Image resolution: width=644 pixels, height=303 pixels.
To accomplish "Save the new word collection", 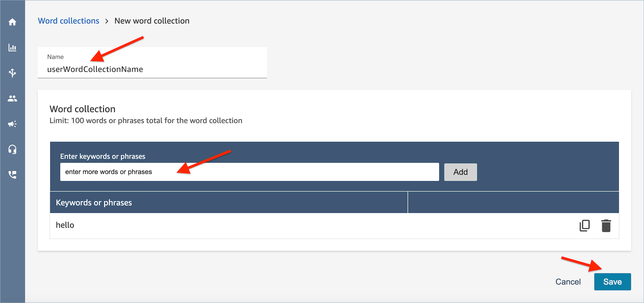I will [x=612, y=282].
